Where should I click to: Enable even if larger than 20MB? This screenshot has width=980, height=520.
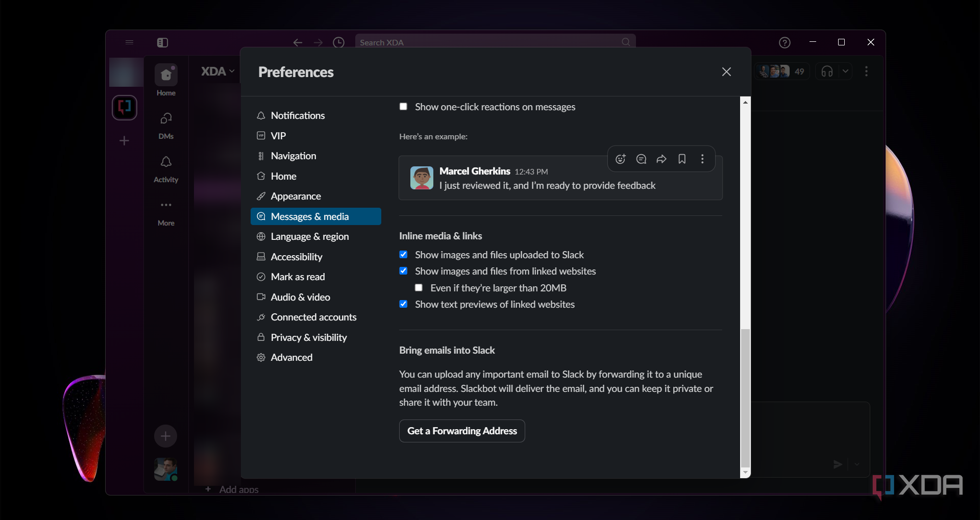coord(419,288)
